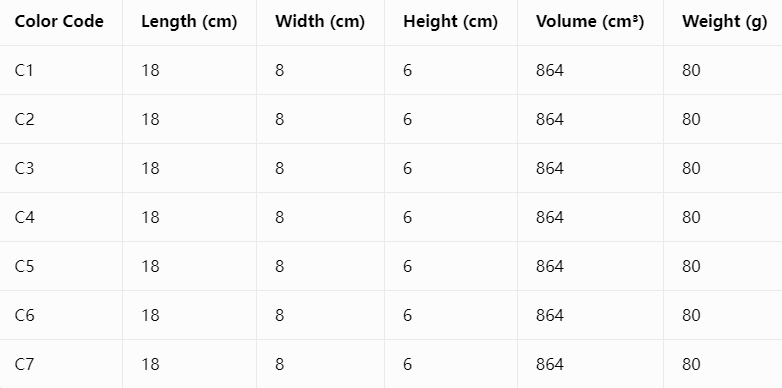
Task: Click the Volume (cm³) header
Action: (590, 21)
